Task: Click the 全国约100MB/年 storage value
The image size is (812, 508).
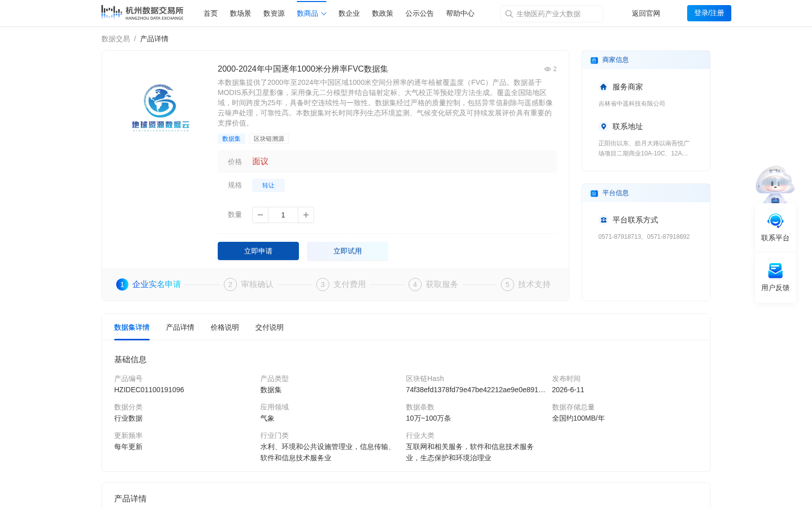Action: coord(579,418)
